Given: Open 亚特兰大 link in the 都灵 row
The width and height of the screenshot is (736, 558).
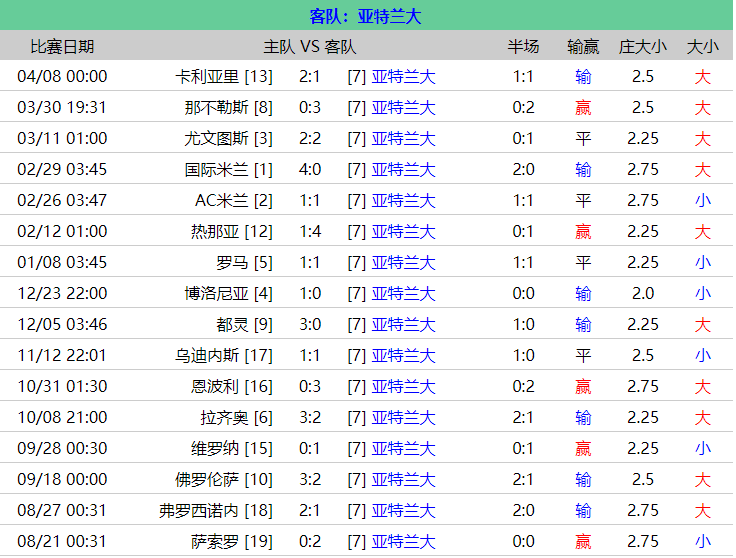Looking at the screenshot, I should (403, 324).
